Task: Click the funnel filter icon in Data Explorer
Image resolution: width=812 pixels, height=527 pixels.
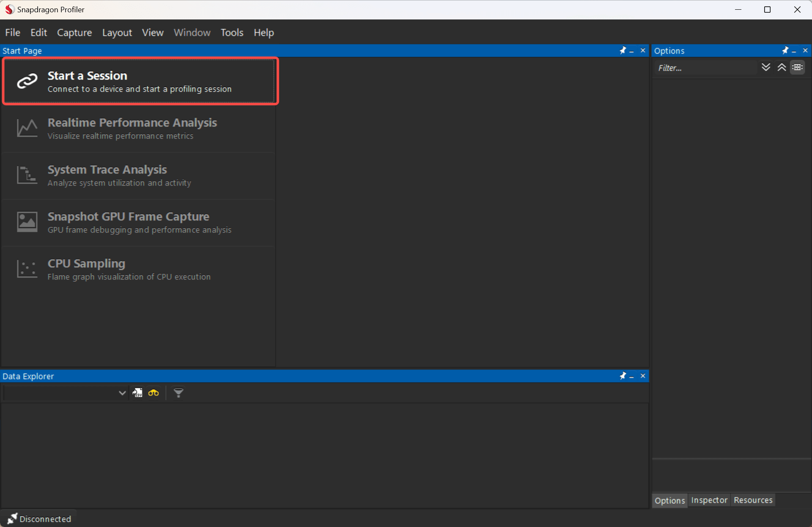Action: (x=178, y=393)
